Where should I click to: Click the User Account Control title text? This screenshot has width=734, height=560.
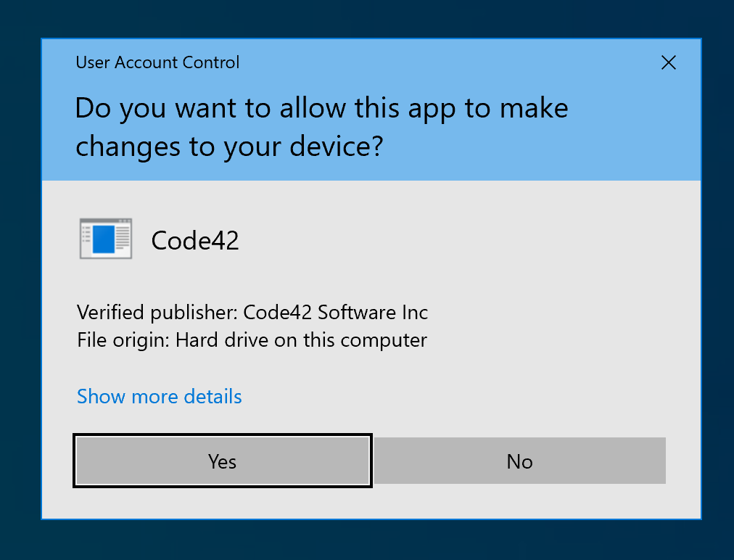click(x=157, y=63)
